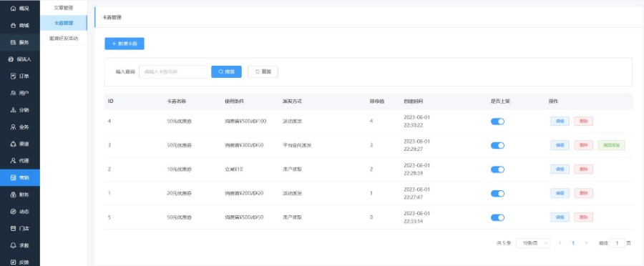The height and width of the screenshot is (266, 644).
Task: Click the 派发方式 column header
Action: pyautogui.click(x=292, y=102)
